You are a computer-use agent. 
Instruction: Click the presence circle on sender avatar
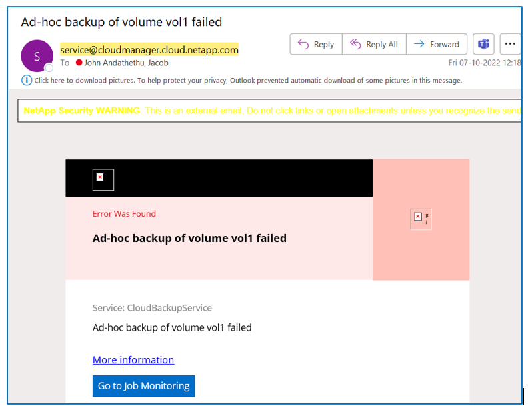(x=49, y=68)
